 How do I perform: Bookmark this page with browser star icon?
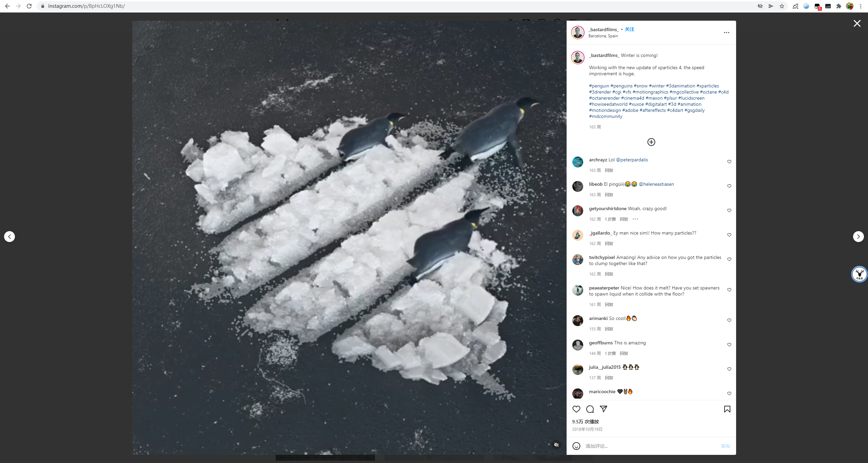[782, 6]
